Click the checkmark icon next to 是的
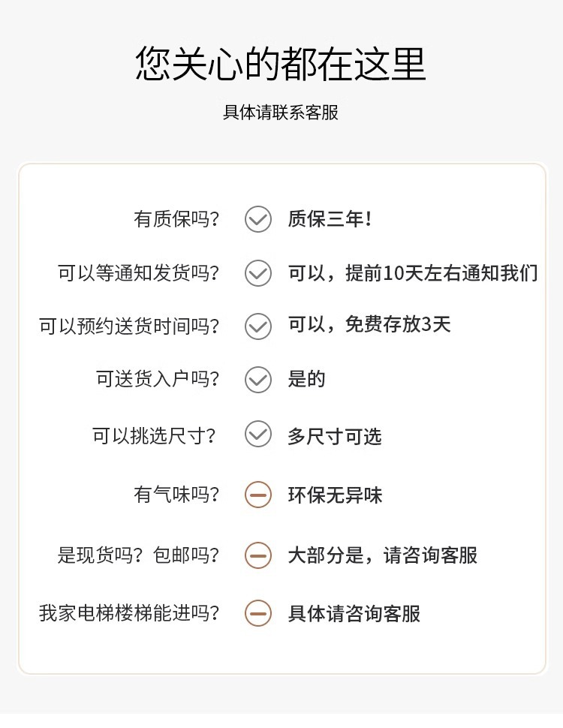This screenshot has width=563, height=728. [x=257, y=380]
